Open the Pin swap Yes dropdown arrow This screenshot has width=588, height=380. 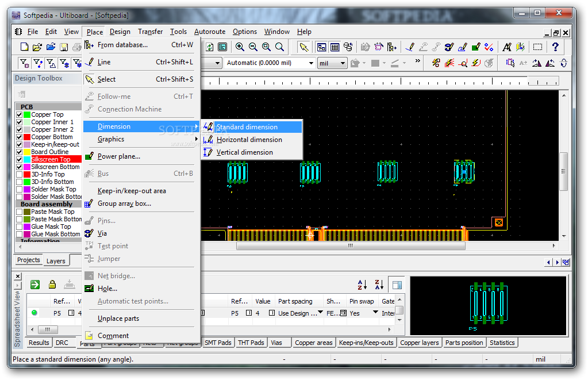(375, 313)
